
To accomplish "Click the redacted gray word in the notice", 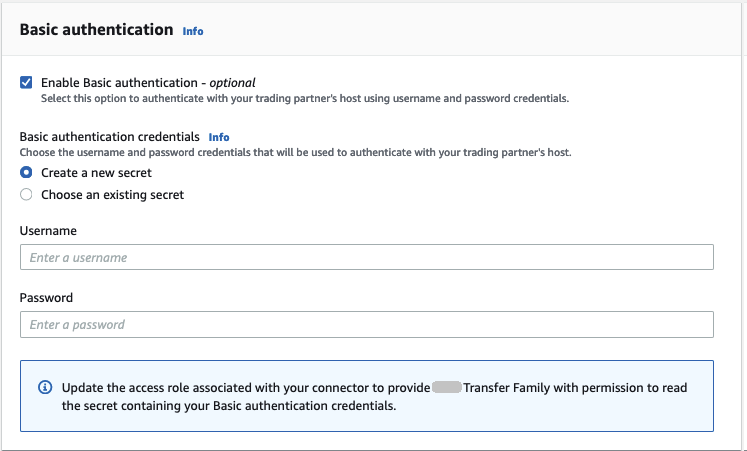I will click(446, 387).
